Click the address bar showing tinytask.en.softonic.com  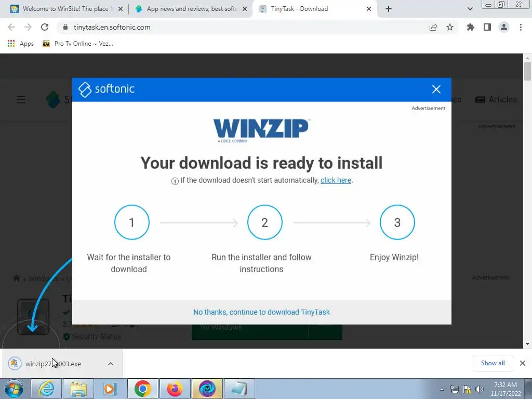click(x=112, y=27)
